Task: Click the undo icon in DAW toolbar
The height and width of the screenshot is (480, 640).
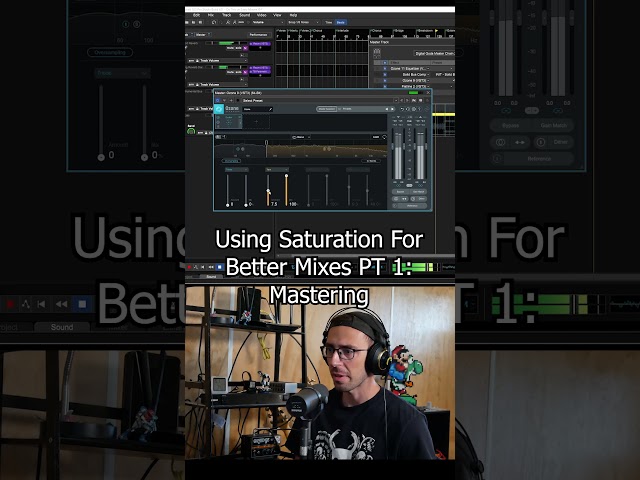Action: [214, 22]
